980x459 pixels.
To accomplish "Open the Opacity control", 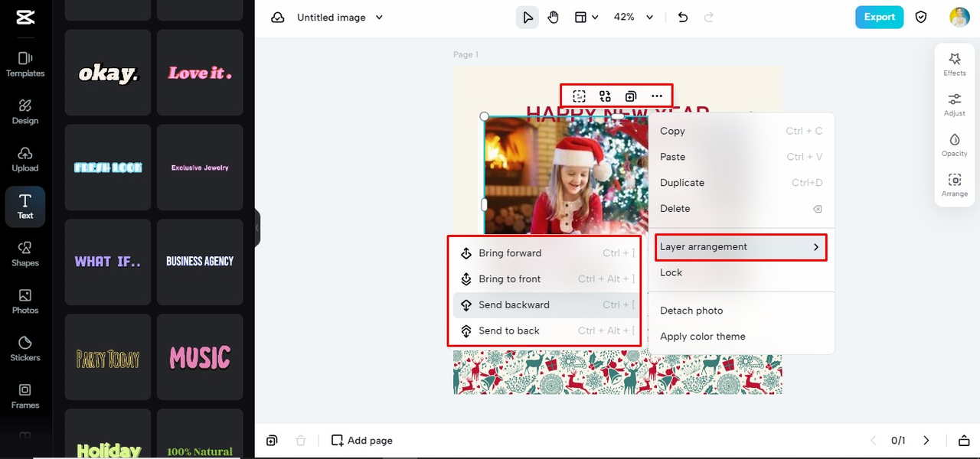I will point(955,145).
